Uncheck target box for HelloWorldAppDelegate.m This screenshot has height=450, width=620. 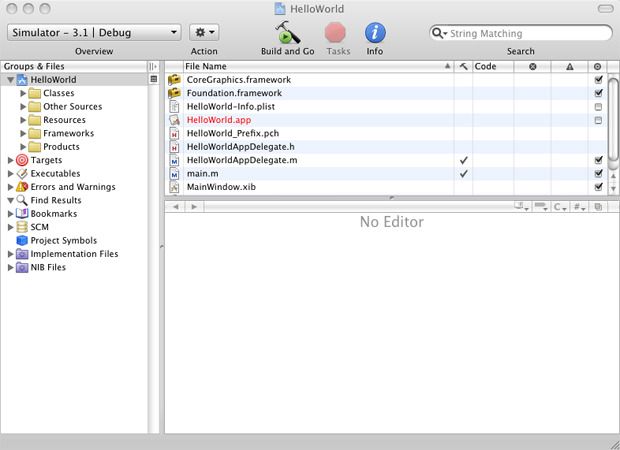point(598,160)
